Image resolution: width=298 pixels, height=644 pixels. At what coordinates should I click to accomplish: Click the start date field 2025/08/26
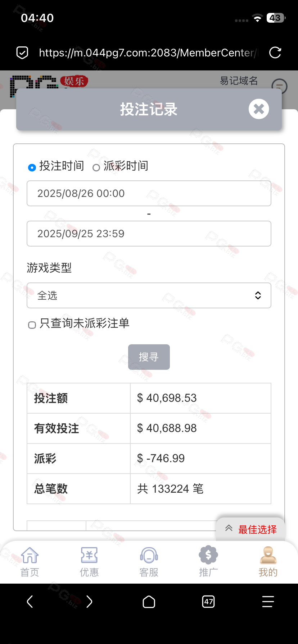(x=149, y=193)
